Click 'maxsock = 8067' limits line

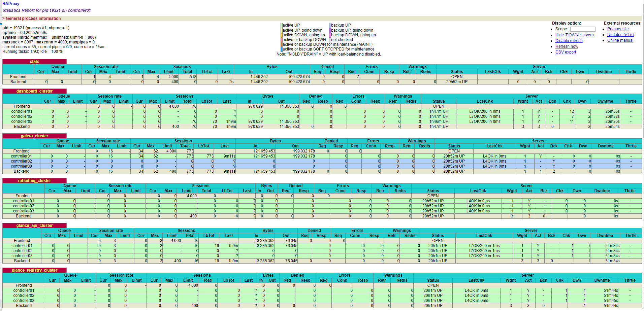click(x=49, y=42)
